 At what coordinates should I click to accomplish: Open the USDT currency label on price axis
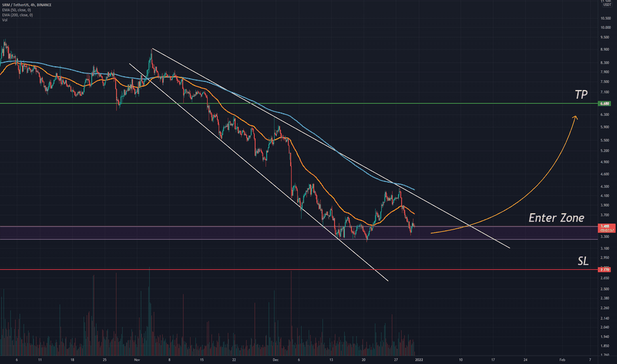607,5
